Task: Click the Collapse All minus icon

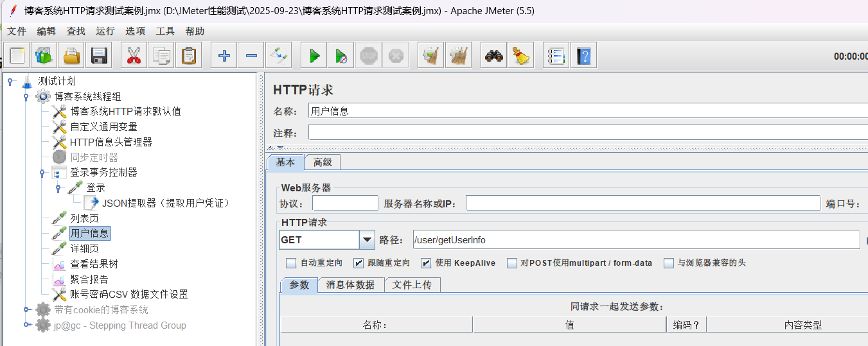Action: 251,56
